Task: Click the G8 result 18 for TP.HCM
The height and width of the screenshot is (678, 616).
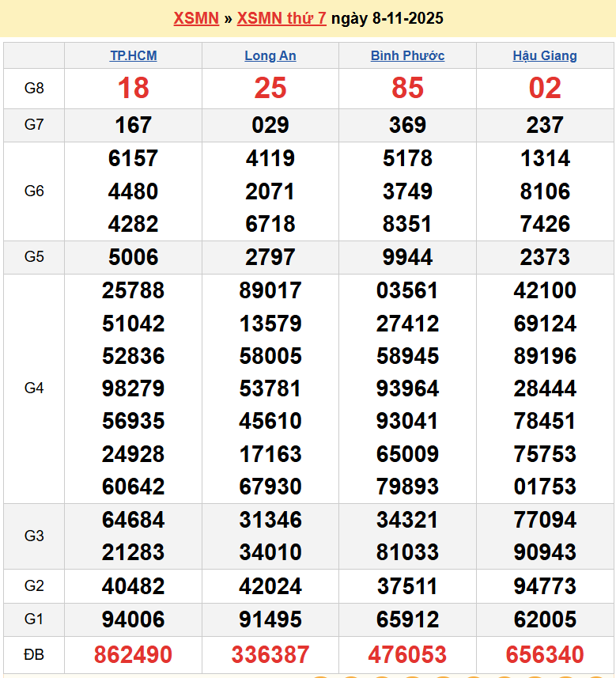Action: (x=133, y=88)
